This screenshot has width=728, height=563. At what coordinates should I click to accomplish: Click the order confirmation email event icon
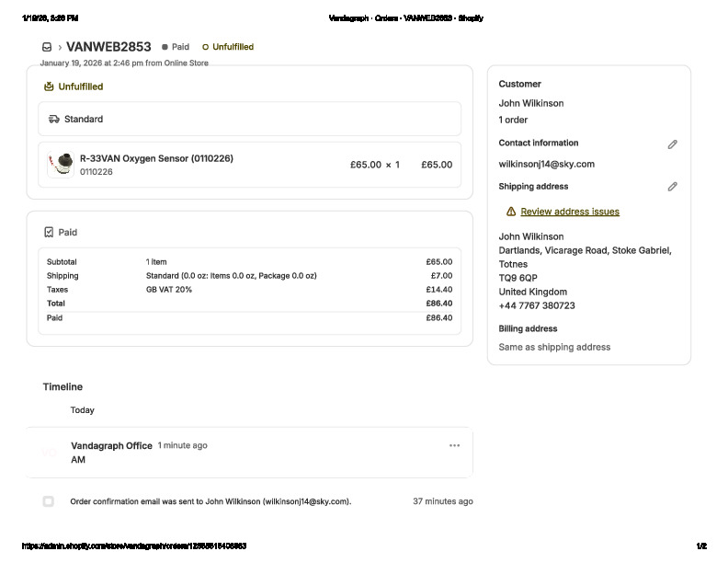(x=48, y=501)
